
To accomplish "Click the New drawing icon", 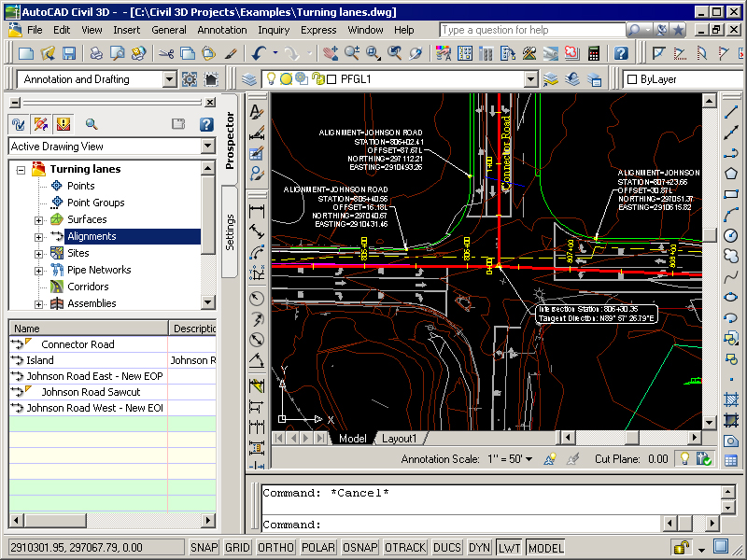I will pyautogui.click(x=26, y=53).
